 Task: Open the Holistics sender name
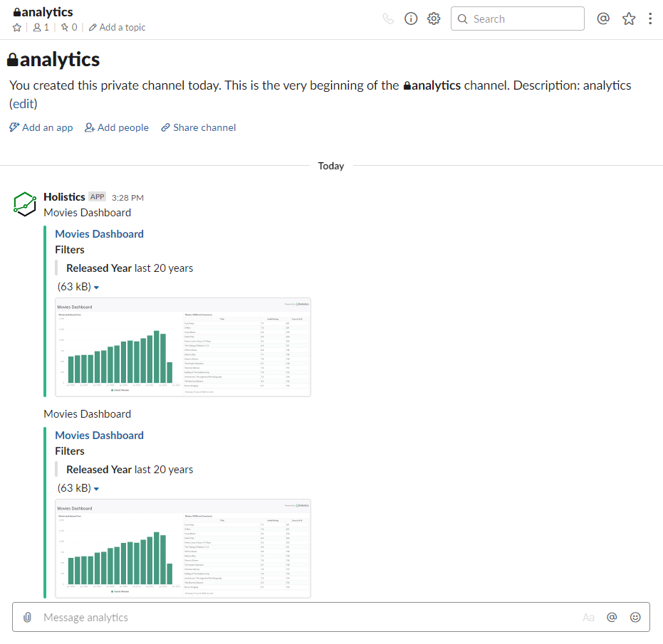click(x=64, y=197)
